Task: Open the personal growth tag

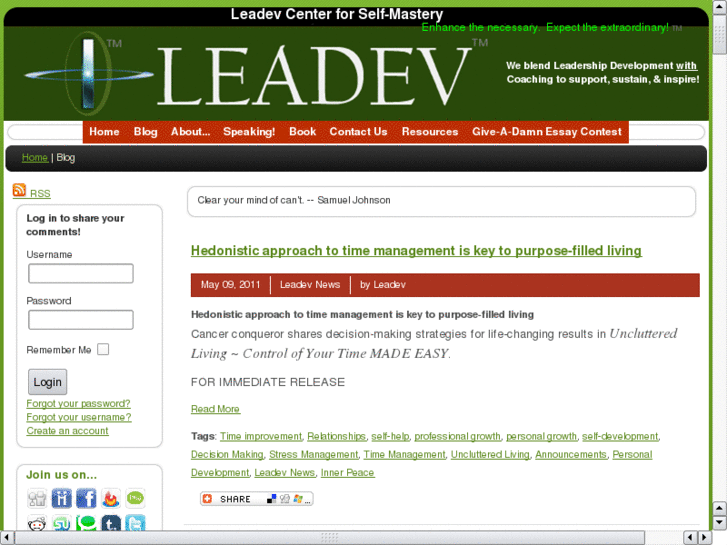Action: pyautogui.click(x=542, y=436)
